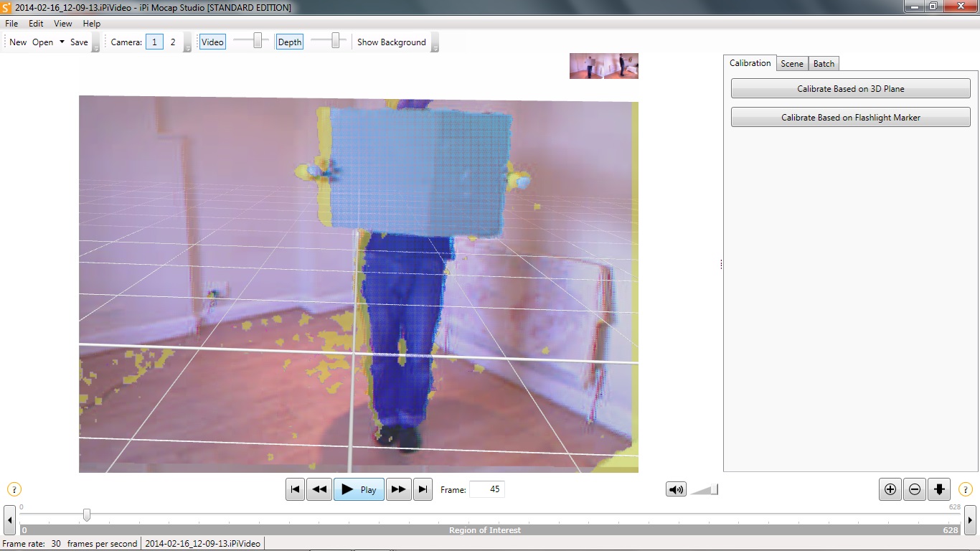
Task: Click Calibrate Based on Flashlight Marker
Action: tap(851, 117)
